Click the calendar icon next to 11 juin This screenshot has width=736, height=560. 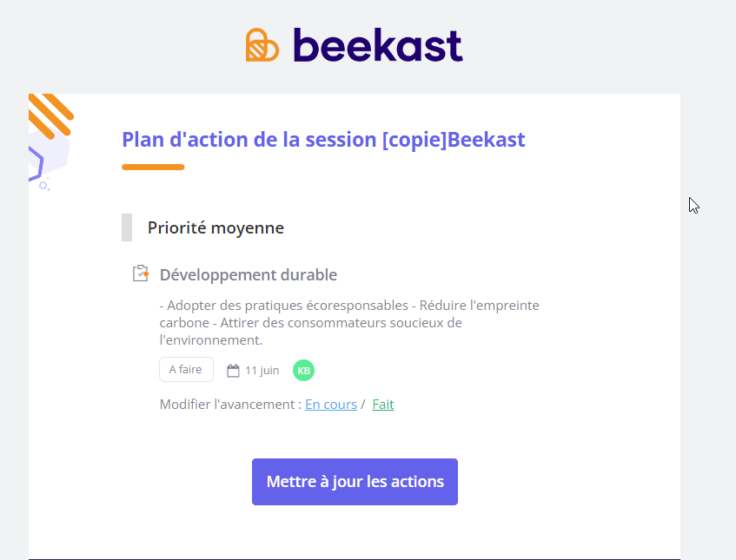tap(233, 371)
